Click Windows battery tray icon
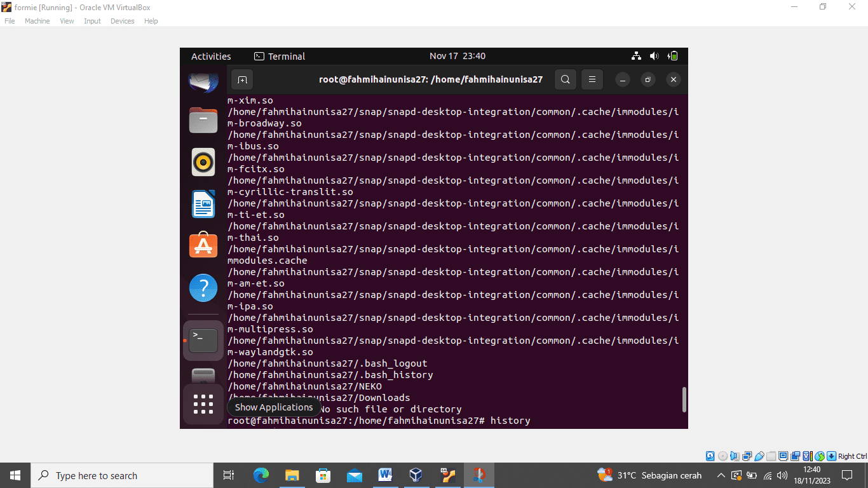Image resolution: width=868 pixels, height=488 pixels. click(x=752, y=475)
